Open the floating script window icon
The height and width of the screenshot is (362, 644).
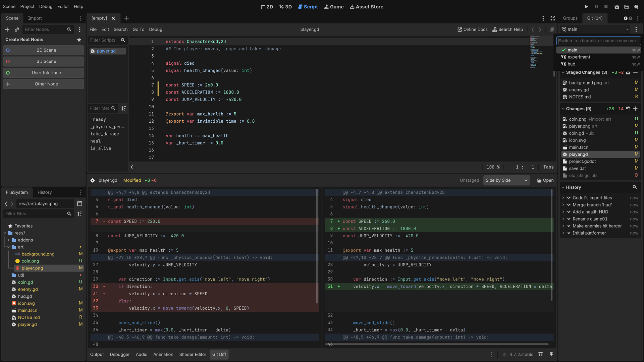click(552, 29)
